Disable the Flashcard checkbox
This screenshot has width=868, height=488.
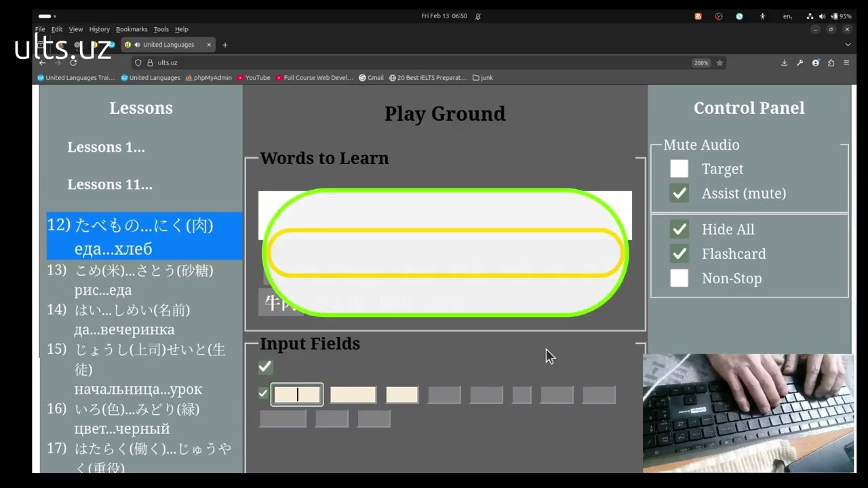coord(679,253)
